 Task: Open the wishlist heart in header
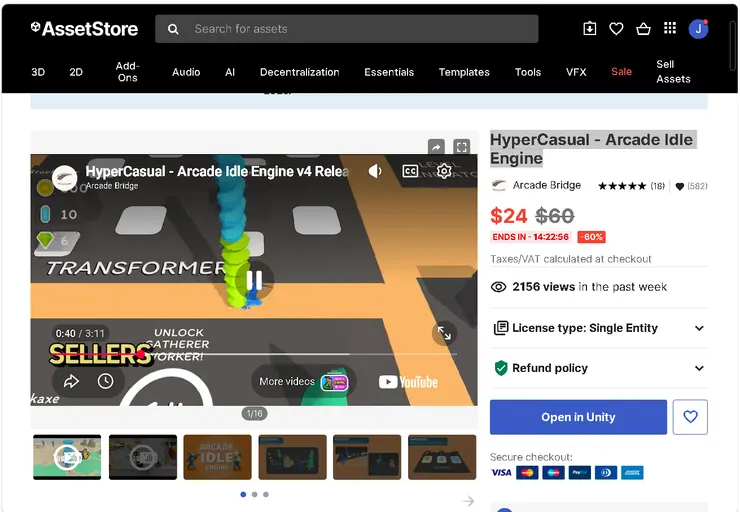click(x=616, y=29)
